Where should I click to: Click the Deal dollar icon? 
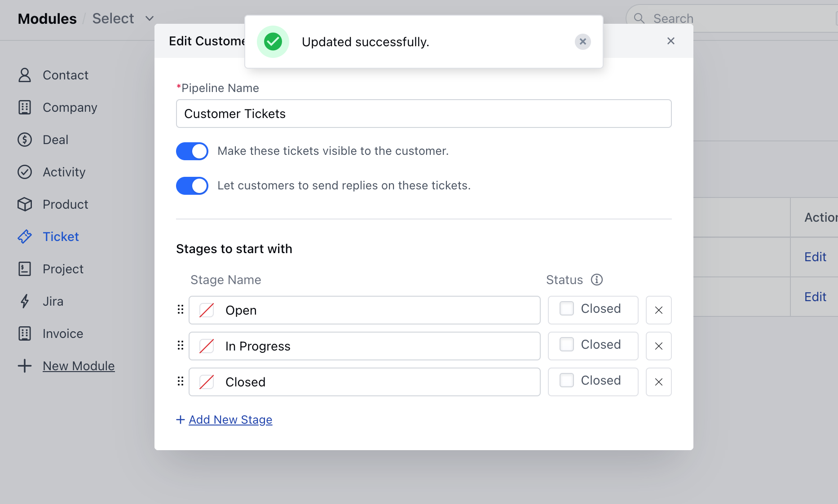pos(25,140)
